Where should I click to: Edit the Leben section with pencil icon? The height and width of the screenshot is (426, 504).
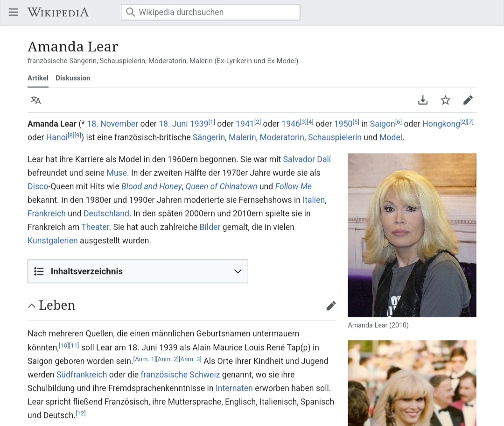[x=331, y=306]
